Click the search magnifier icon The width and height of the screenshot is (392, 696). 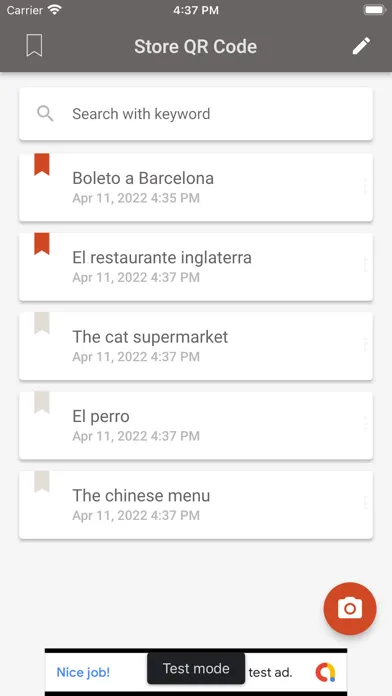[45, 114]
